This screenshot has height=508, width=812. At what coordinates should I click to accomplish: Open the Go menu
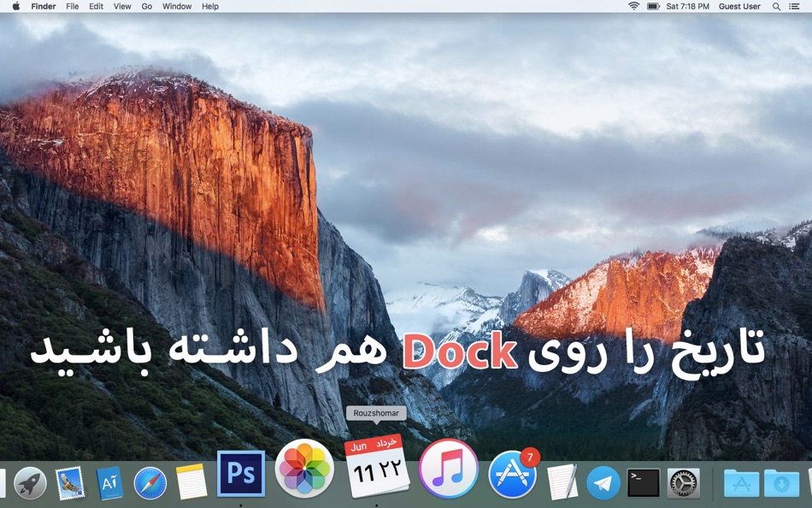point(146,6)
